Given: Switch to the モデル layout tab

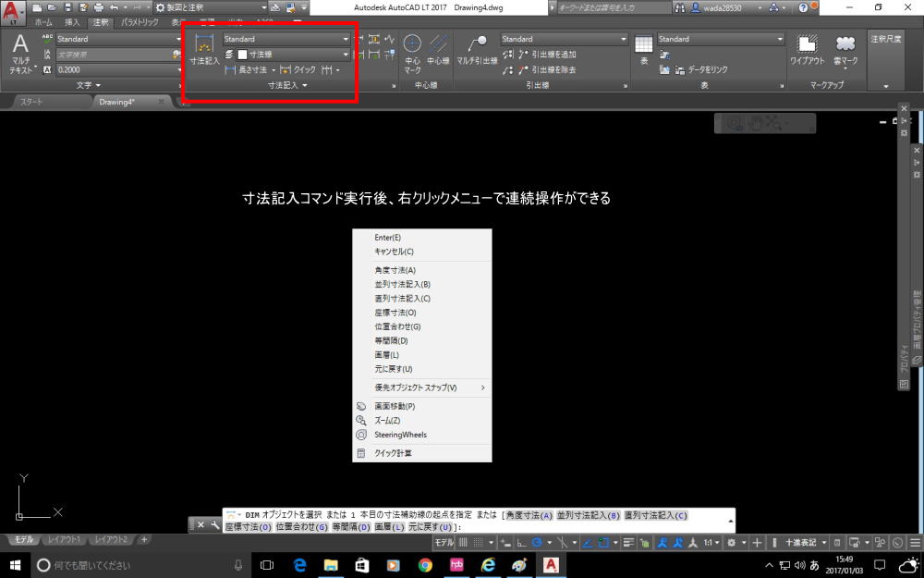Looking at the screenshot, I should 24,540.
